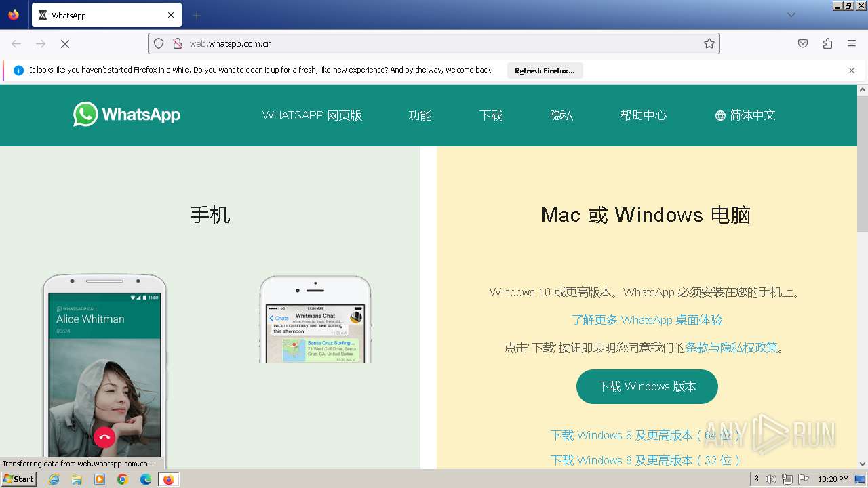Image resolution: width=868 pixels, height=488 pixels.
Task: Open the Extensions puzzle icon
Action: [x=827, y=43]
